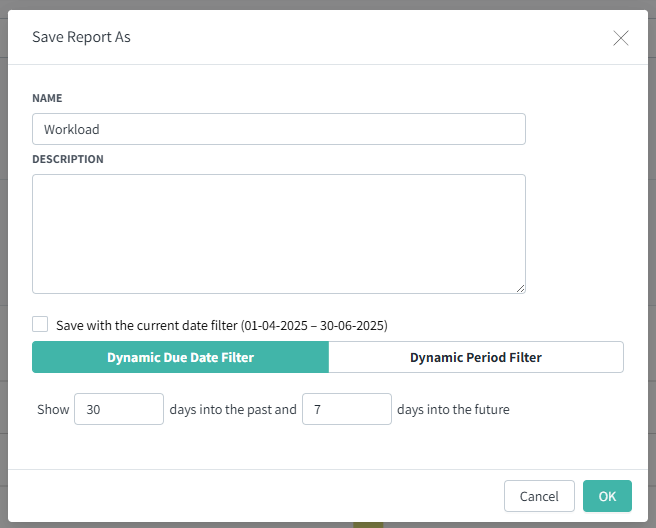Click the 'Show' text before the 30 field
Viewport: 656px width, 528px height.
tap(53, 409)
